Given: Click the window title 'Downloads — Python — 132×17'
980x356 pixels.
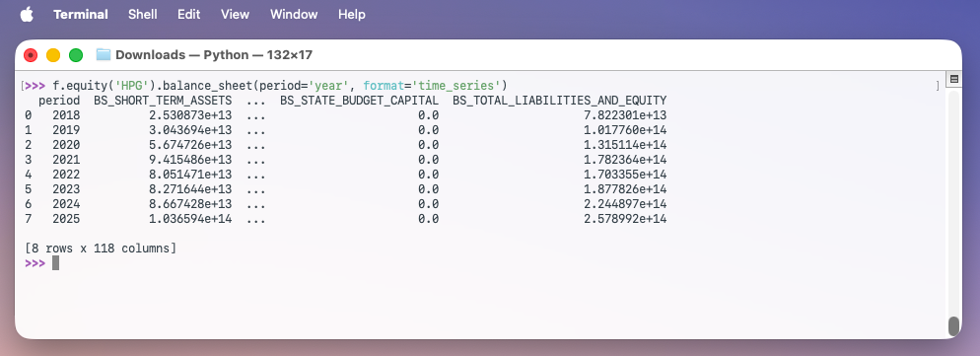Looking at the screenshot, I should click(x=214, y=55).
